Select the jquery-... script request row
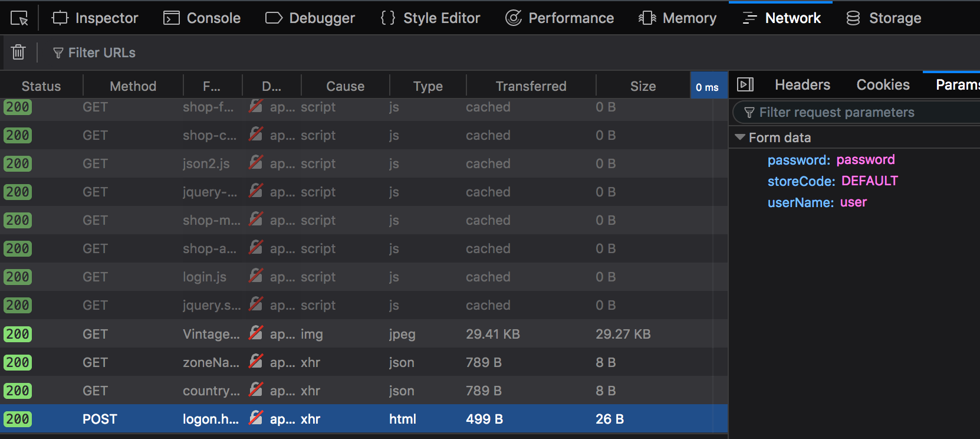The image size is (980, 439). pyautogui.click(x=364, y=192)
